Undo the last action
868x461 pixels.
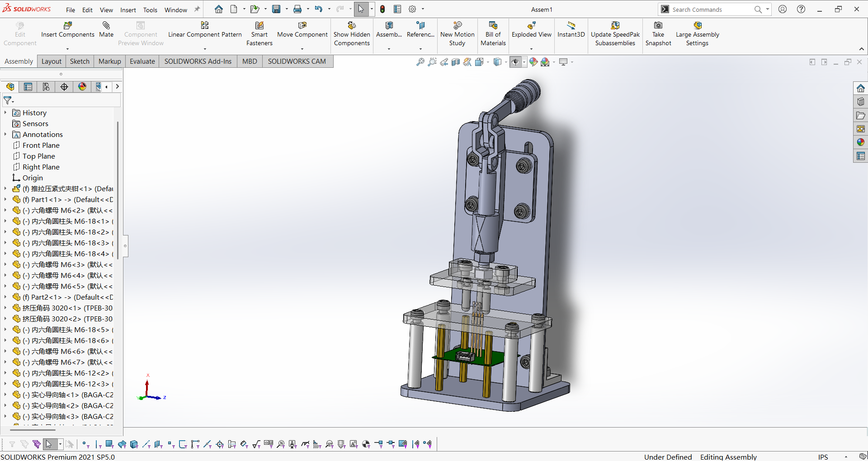[319, 9]
